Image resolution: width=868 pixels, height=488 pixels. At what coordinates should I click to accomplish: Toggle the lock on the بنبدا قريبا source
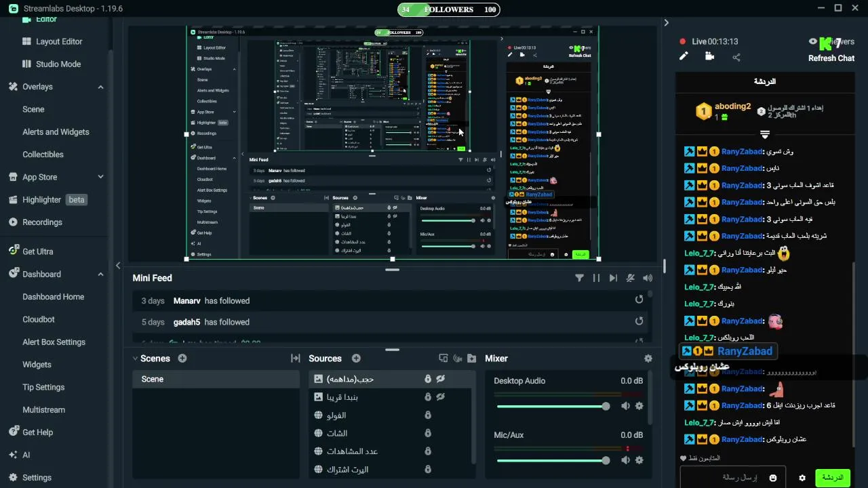[428, 397]
